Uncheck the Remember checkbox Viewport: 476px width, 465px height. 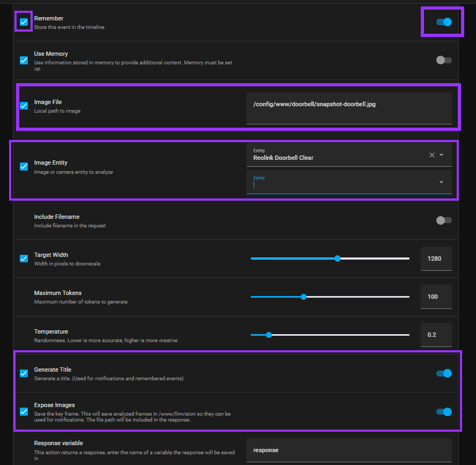24,22
